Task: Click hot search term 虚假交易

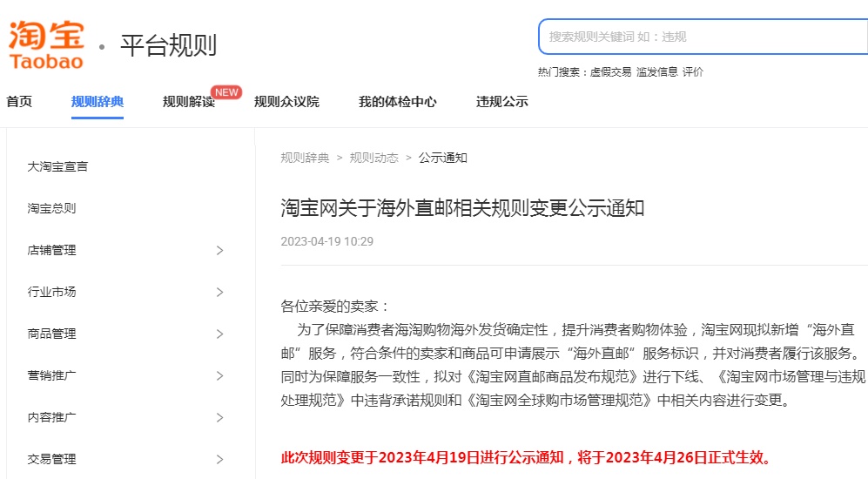Action: [x=610, y=72]
